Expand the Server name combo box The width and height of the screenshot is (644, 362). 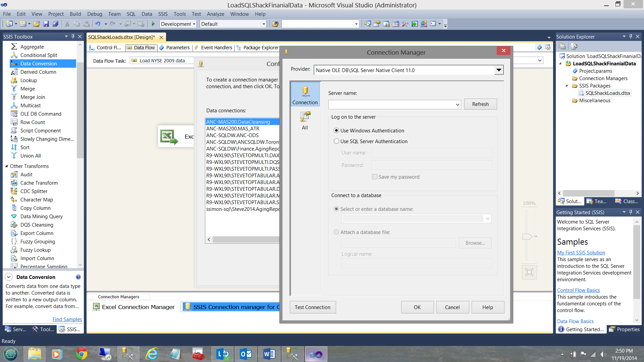458,105
